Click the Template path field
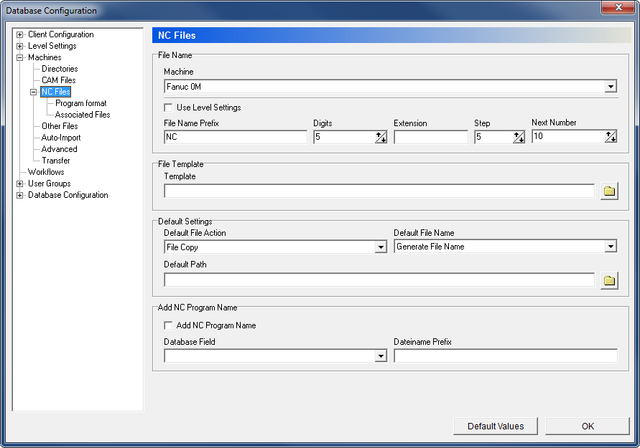Viewport: 640px width, 448px height. pos(379,191)
